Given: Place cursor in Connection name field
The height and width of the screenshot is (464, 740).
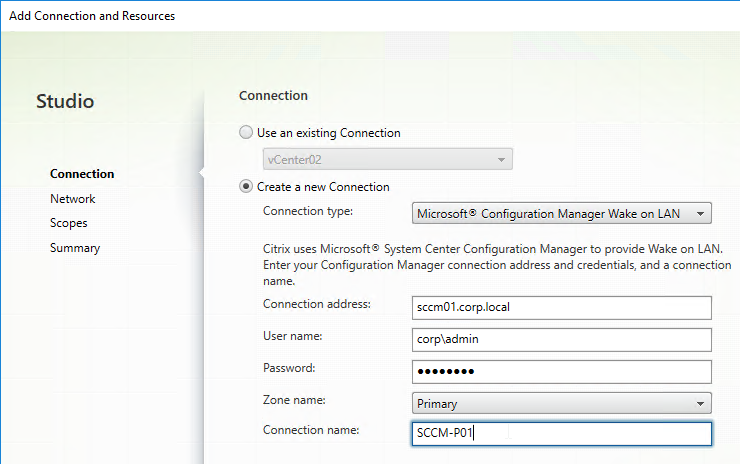Looking at the screenshot, I should (562, 433).
